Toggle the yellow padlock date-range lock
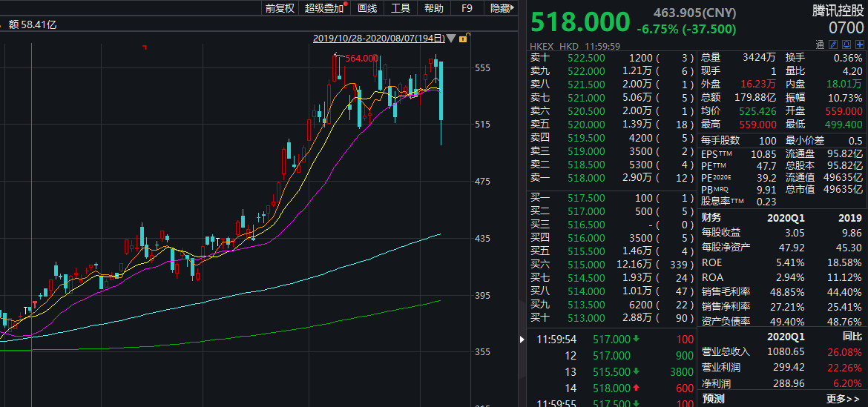This screenshot has height=407, width=868. coord(464,38)
